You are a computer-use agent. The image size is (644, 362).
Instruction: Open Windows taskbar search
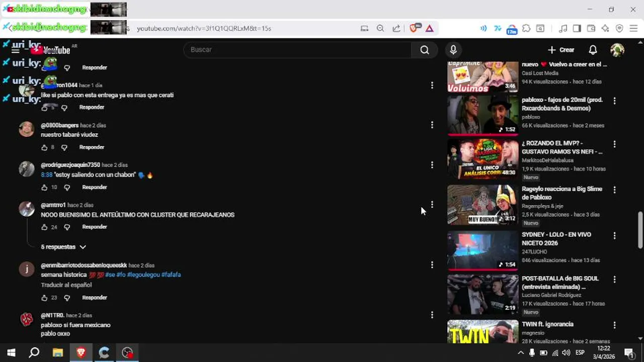tap(34, 352)
